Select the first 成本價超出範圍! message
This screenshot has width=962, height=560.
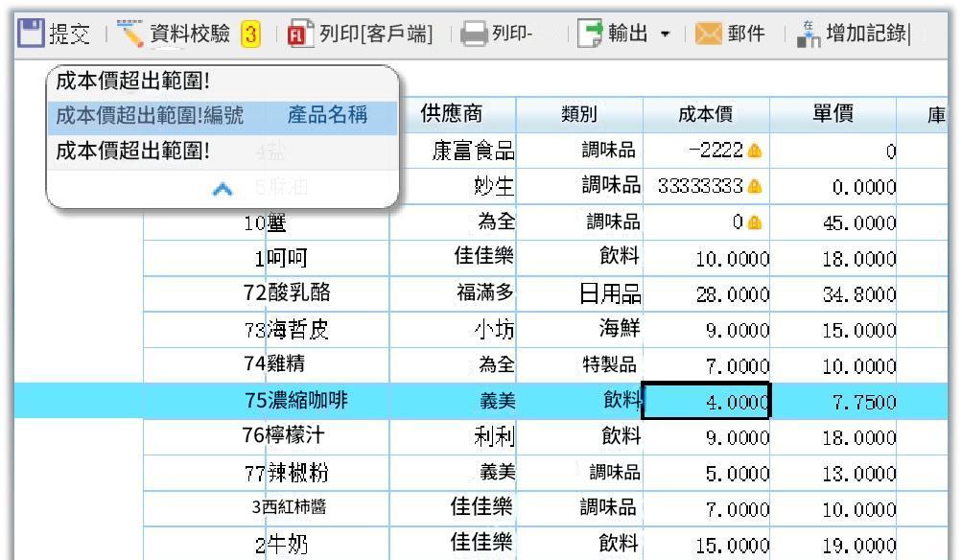[x=223, y=82]
